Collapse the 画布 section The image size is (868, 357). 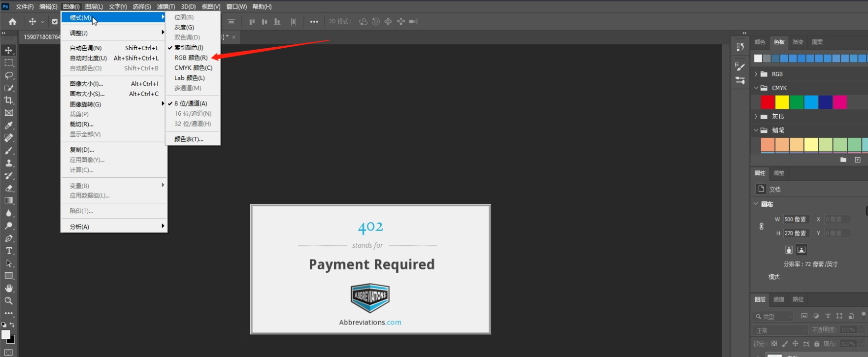(756, 203)
